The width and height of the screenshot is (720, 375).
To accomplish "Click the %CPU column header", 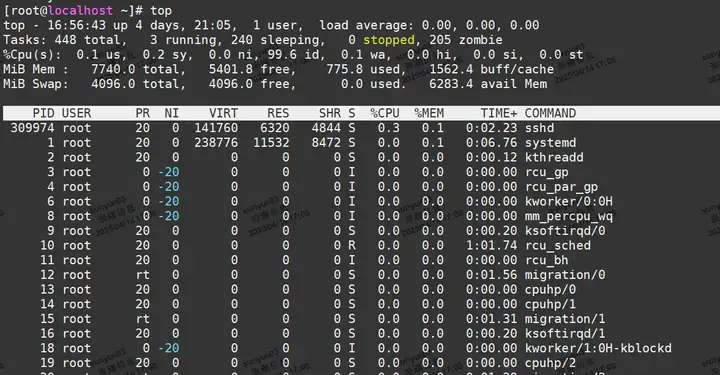I will (385, 113).
